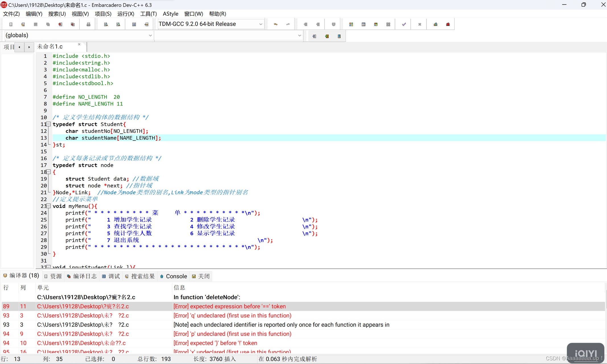Create a new source file via the new-file icon
The image size is (607, 364).
coord(11,24)
